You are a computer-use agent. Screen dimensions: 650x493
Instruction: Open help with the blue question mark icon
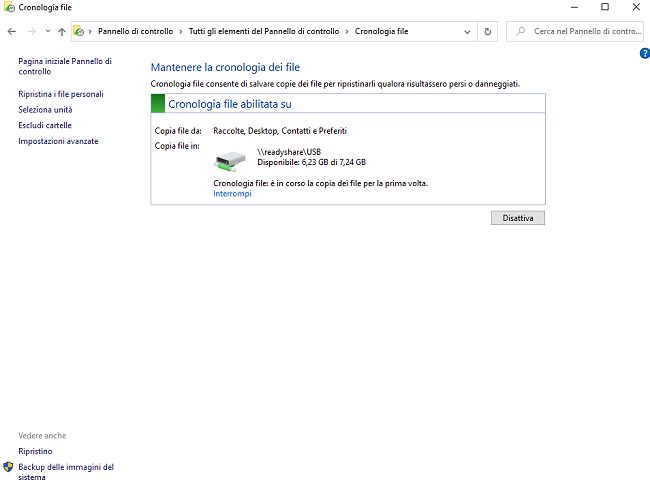click(x=645, y=53)
